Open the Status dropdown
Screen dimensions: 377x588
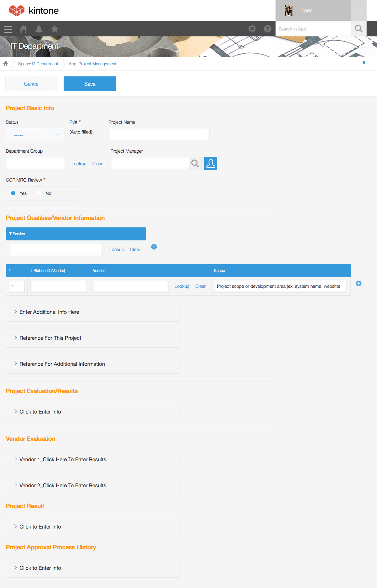tap(35, 134)
